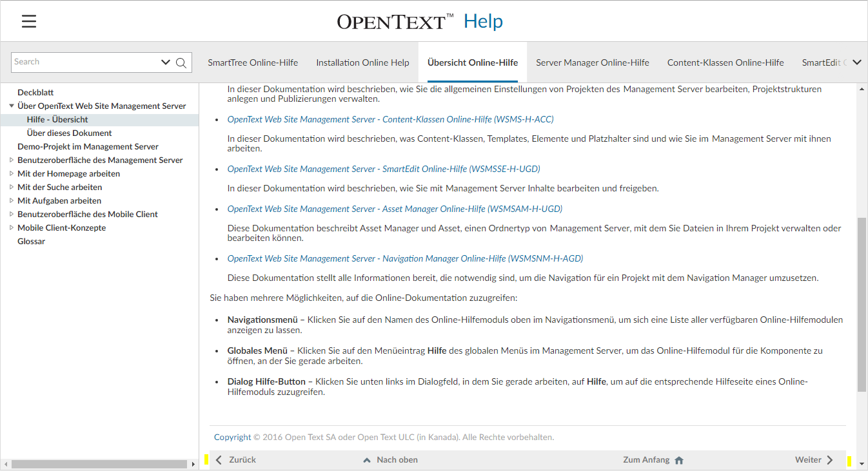
Task: Click the tree scrollbar left arrow
Action: coord(6,464)
